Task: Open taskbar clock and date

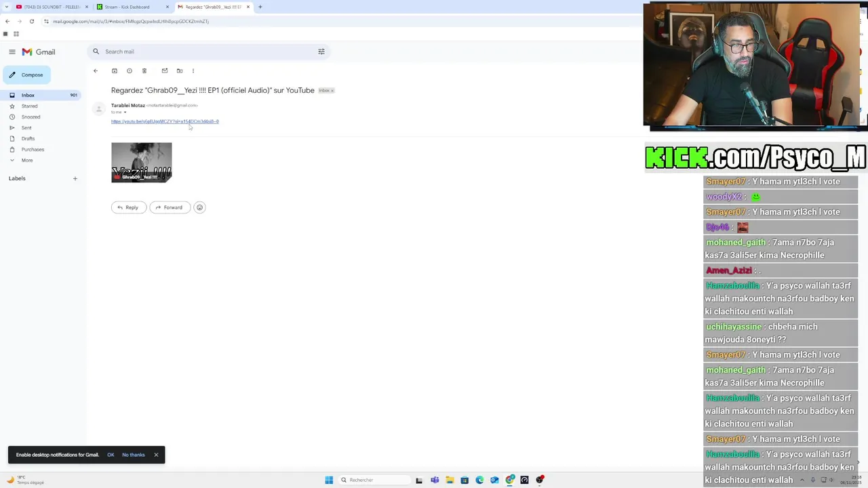Action: click(x=852, y=480)
